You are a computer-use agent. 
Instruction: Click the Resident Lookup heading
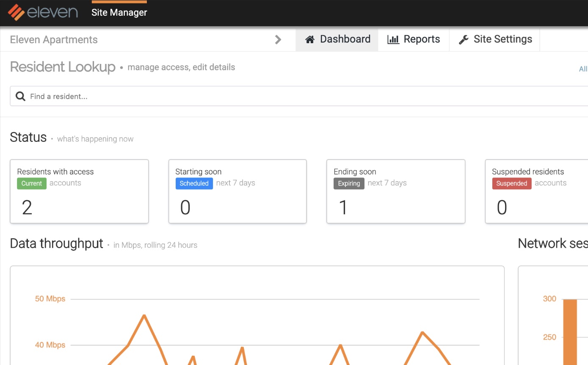tap(63, 67)
